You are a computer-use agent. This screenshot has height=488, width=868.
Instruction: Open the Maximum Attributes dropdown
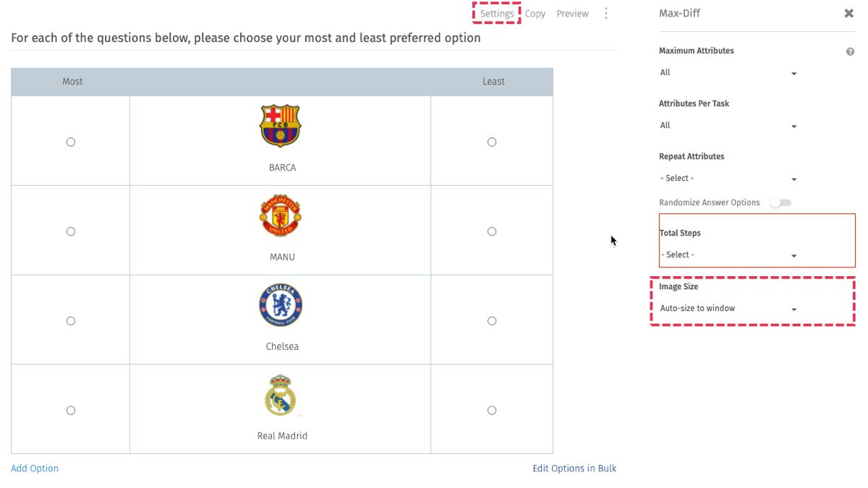coord(728,73)
